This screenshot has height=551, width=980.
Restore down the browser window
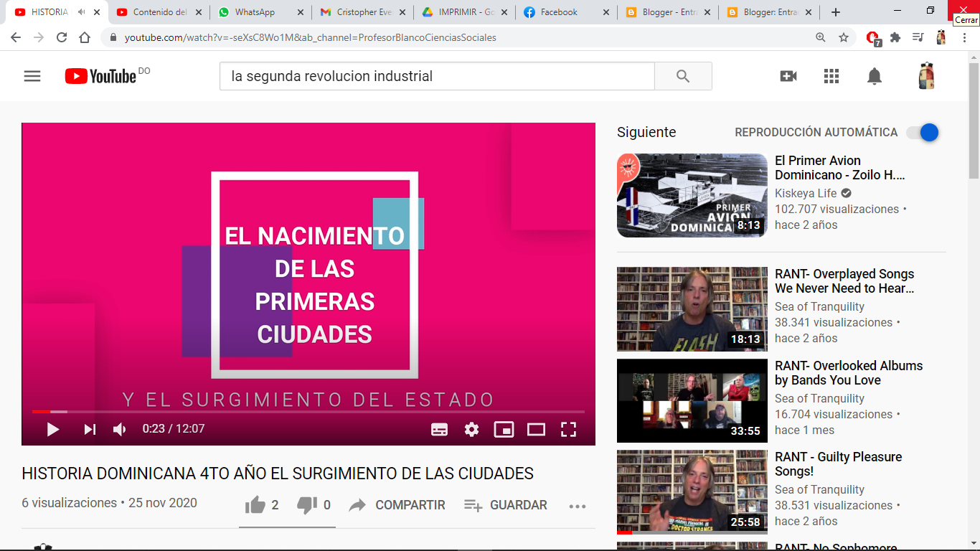pyautogui.click(x=930, y=11)
